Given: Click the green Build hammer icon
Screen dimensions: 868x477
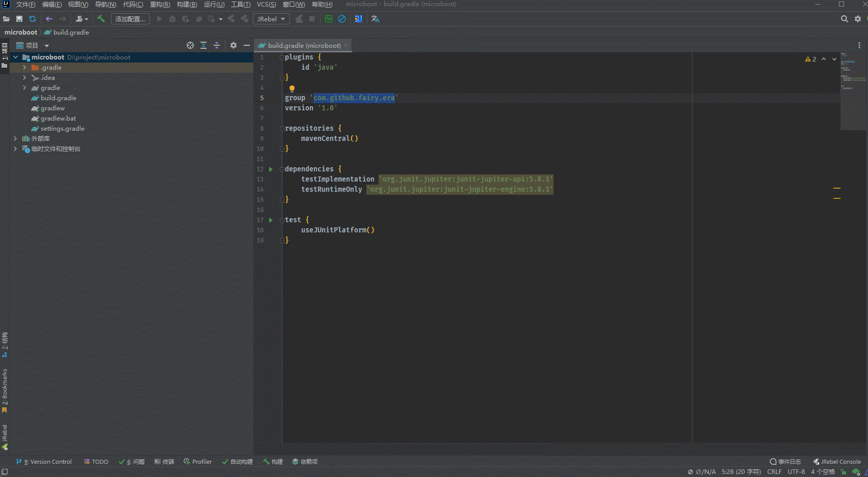Looking at the screenshot, I should click(x=101, y=19).
